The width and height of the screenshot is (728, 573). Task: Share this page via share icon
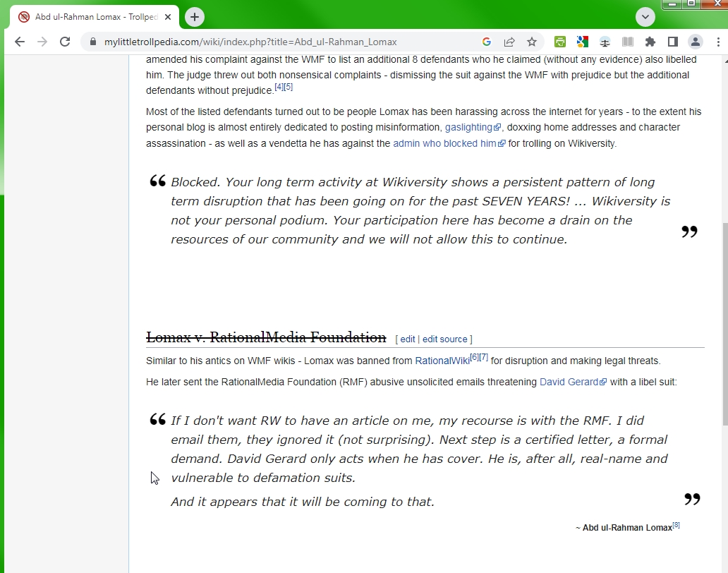tap(509, 42)
